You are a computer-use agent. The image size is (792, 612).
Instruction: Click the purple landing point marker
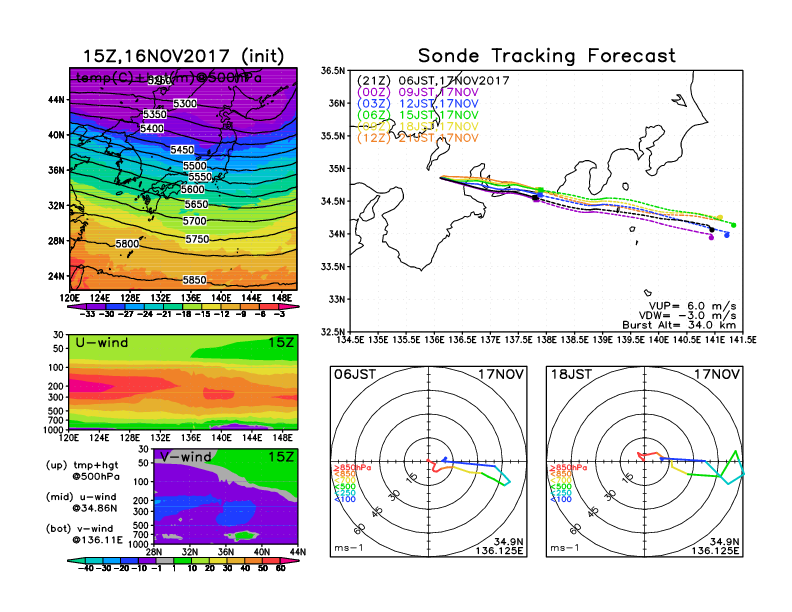point(711,237)
